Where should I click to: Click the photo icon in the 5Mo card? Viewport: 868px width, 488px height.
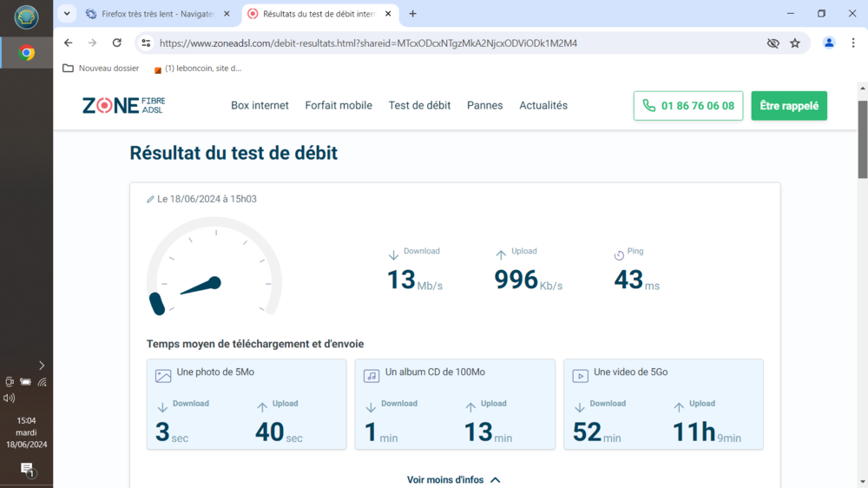[163, 376]
